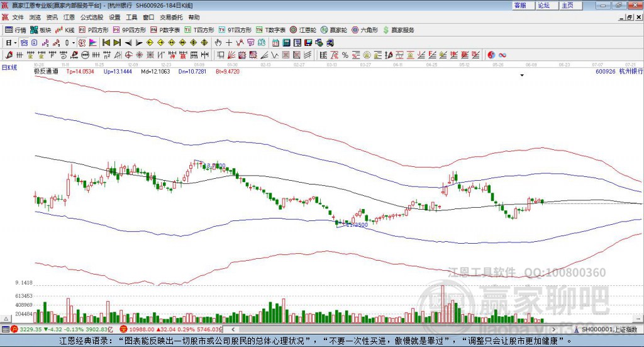Select the percent line tool
The height and width of the screenshot is (347, 644).
[345, 55]
